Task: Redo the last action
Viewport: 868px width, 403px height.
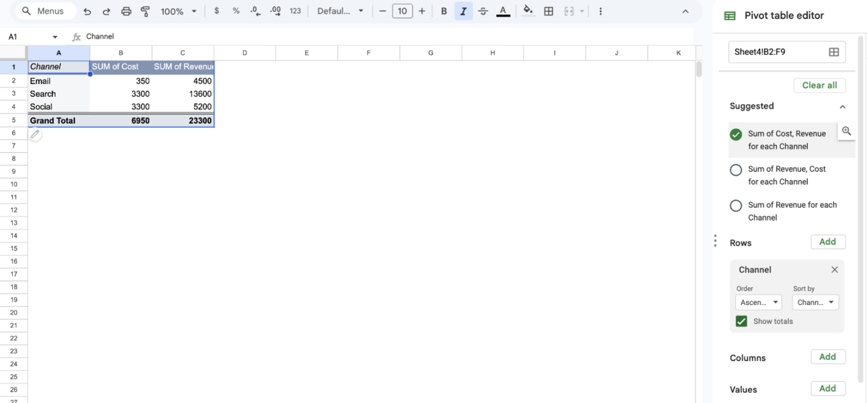Action: click(107, 11)
